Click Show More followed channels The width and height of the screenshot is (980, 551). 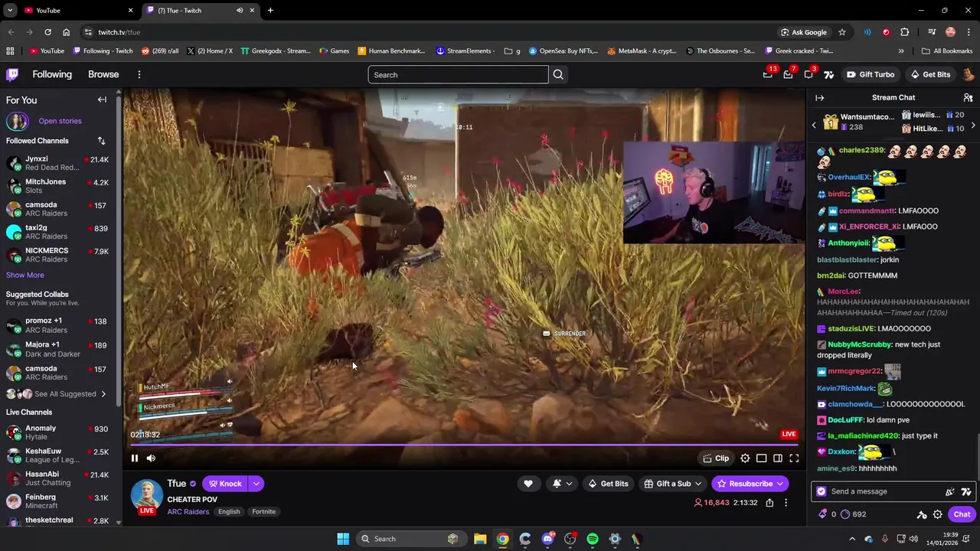click(x=25, y=275)
